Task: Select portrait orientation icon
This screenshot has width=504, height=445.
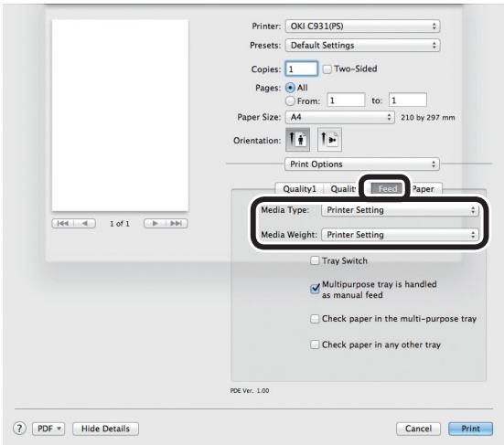Action: point(297,140)
